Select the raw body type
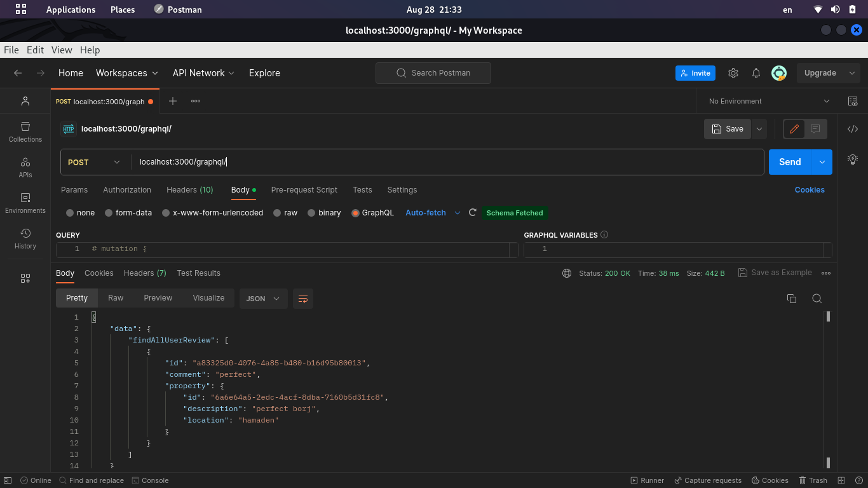This screenshot has width=868, height=488. 285,213
